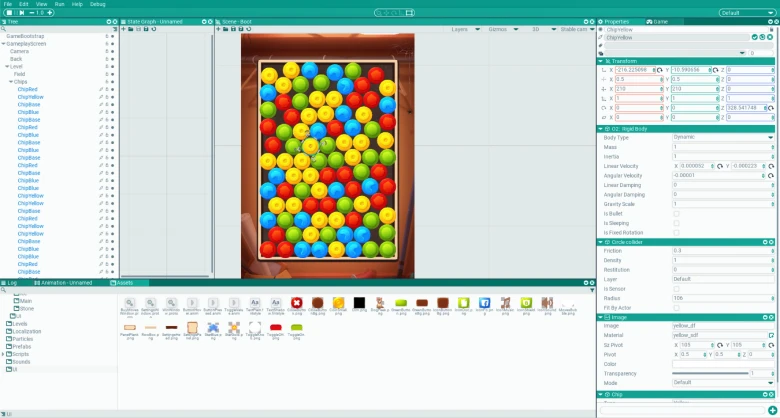The width and height of the screenshot is (780, 418).
Task: Open the File menu
Action: point(7,4)
